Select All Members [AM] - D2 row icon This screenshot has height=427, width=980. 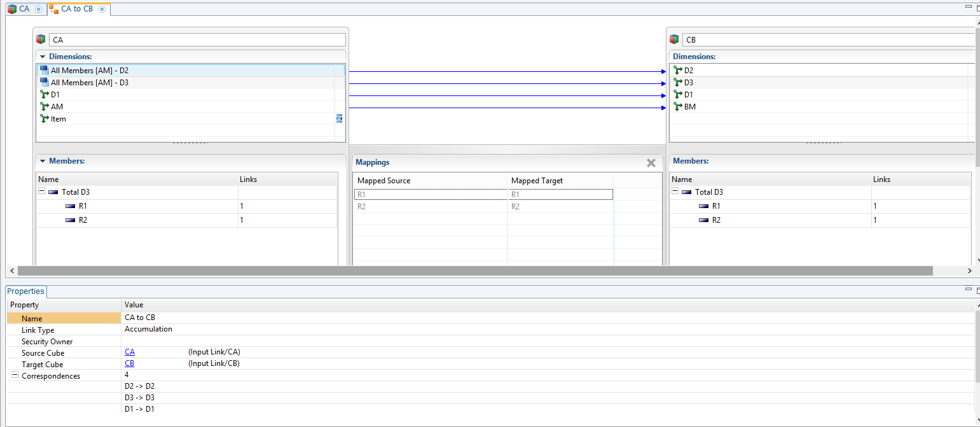pos(44,71)
